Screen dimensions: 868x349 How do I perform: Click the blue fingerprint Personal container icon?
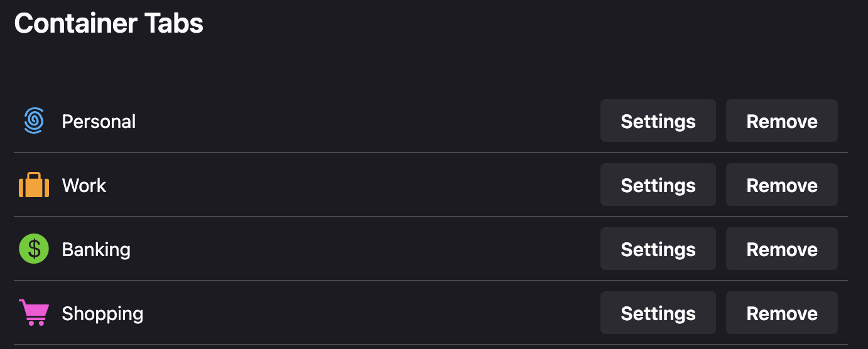click(34, 121)
